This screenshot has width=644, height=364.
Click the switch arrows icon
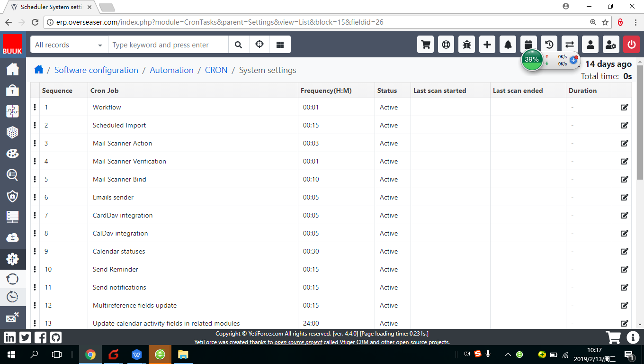click(570, 45)
